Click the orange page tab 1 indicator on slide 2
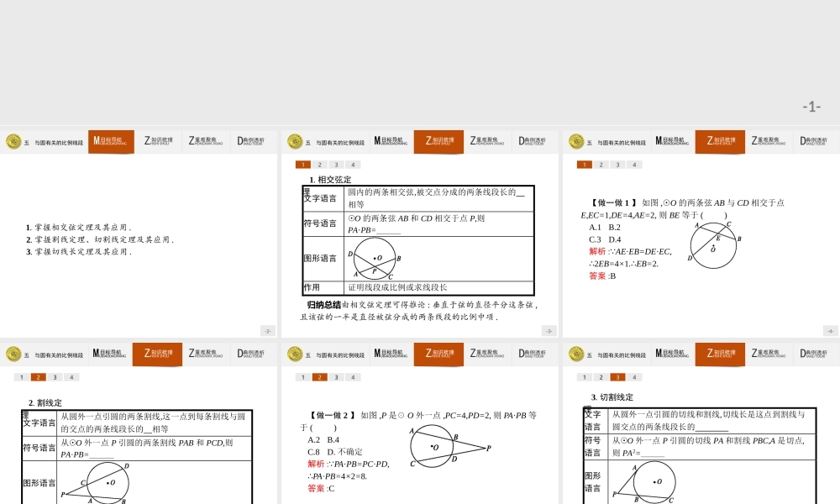840x504 pixels. 304,165
